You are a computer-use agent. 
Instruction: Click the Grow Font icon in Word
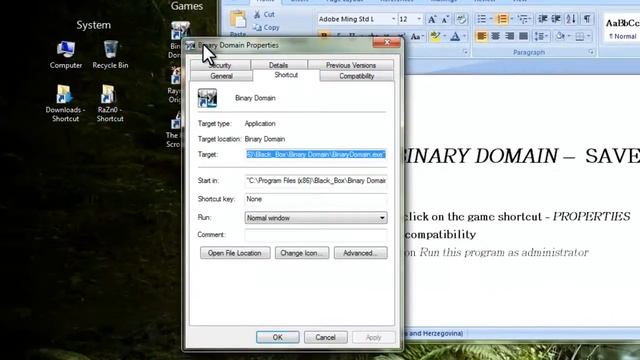(x=431, y=19)
